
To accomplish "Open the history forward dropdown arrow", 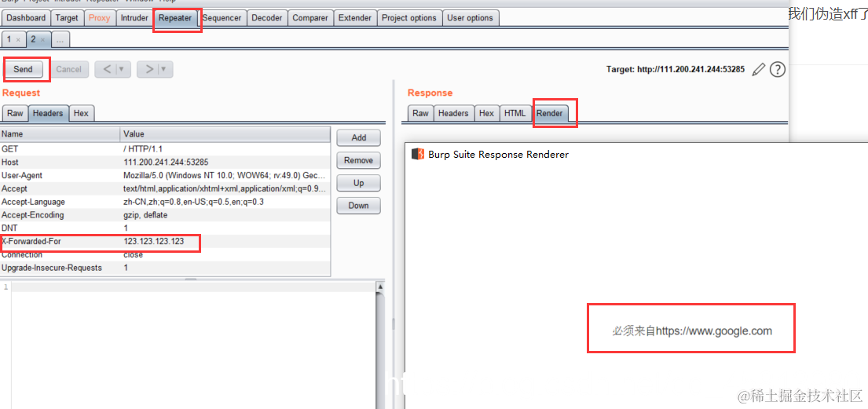I will [163, 69].
